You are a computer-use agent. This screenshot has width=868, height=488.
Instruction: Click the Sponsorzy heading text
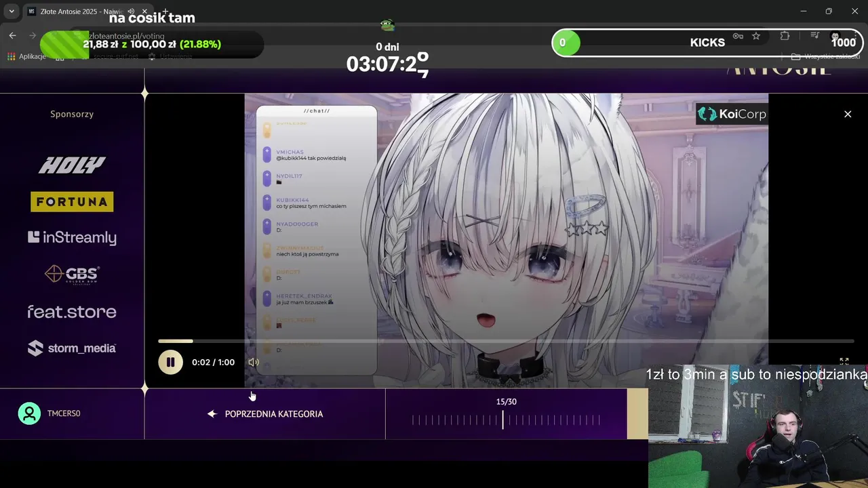(72, 114)
